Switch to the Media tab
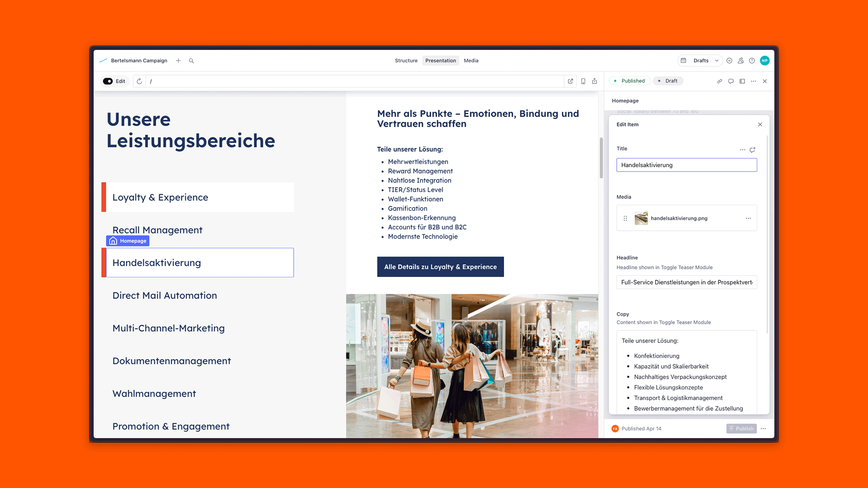868x488 pixels. 471,61
